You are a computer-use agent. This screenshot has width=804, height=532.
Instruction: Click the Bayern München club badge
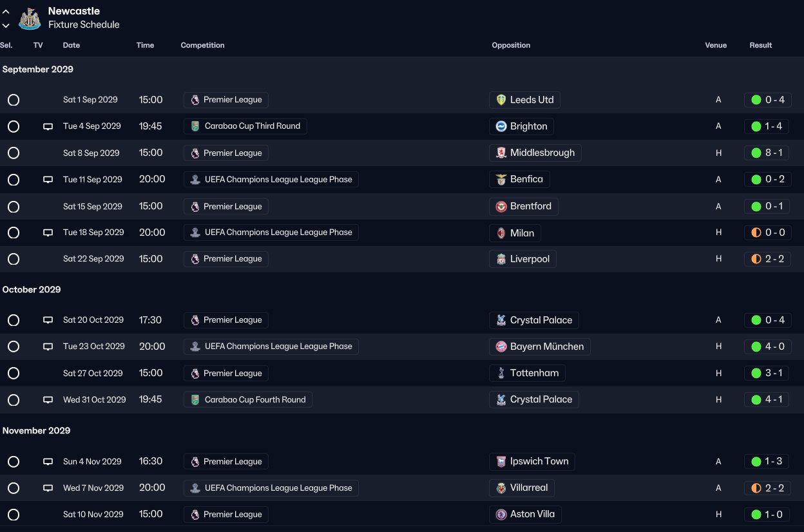pos(501,347)
